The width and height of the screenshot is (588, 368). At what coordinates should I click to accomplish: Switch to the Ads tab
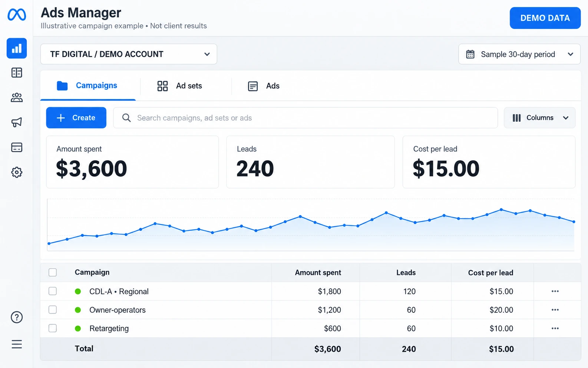264,86
